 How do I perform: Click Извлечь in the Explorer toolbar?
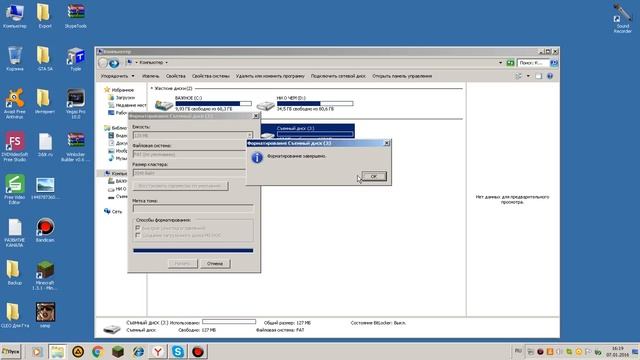151,76
